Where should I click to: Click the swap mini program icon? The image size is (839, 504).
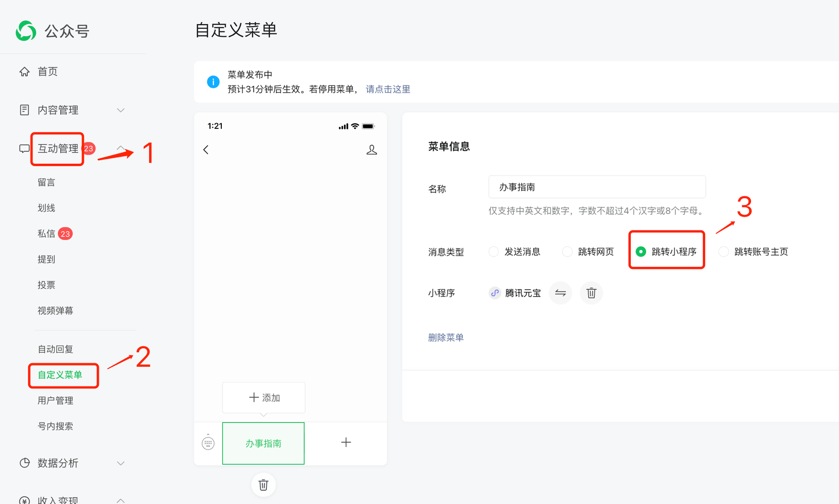[x=560, y=293]
